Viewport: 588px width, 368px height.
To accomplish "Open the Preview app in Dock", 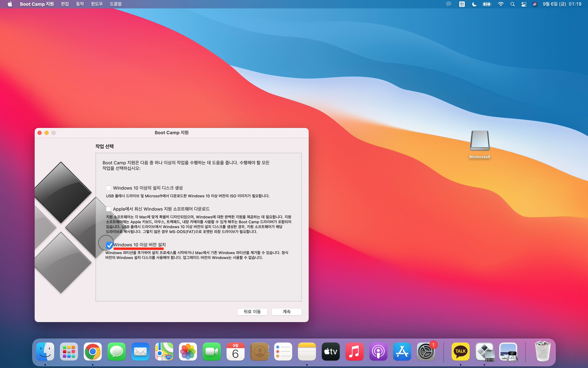I will click(x=508, y=352).
